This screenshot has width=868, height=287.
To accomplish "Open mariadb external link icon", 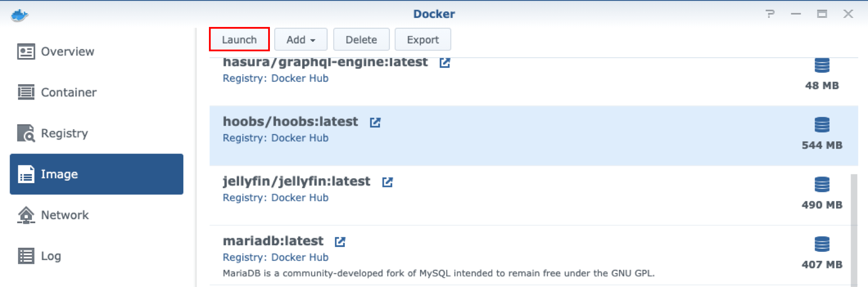I will point(340,241).
